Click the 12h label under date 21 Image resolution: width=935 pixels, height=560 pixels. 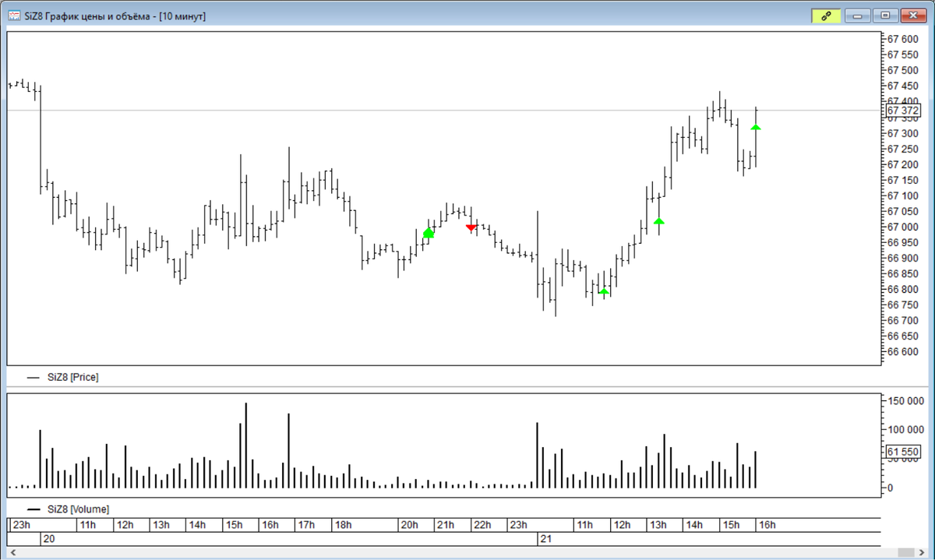622,525
